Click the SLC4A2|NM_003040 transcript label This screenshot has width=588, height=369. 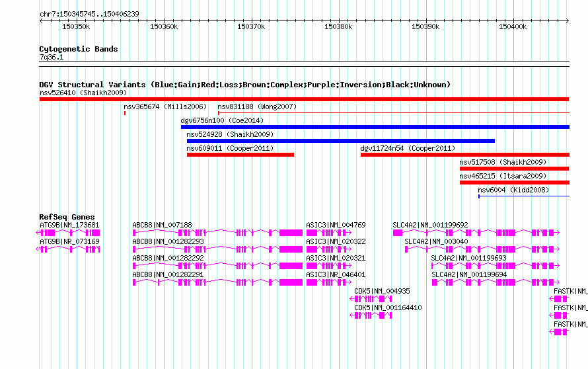pyautogui.click(x=437, y=241)
